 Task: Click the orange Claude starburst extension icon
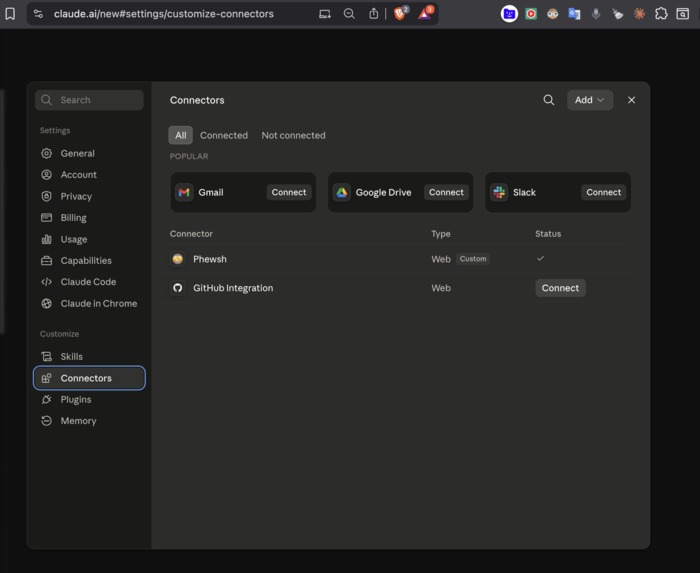[x=639, y=14]
